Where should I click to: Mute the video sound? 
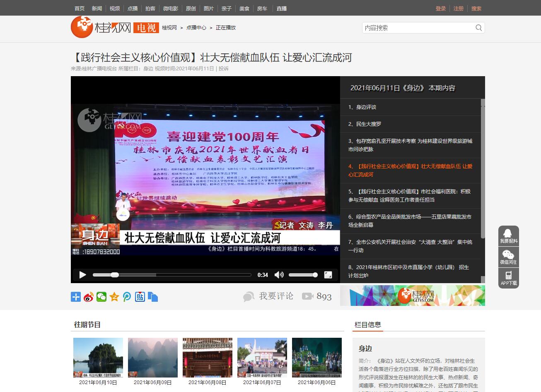(x=279, y=275)
